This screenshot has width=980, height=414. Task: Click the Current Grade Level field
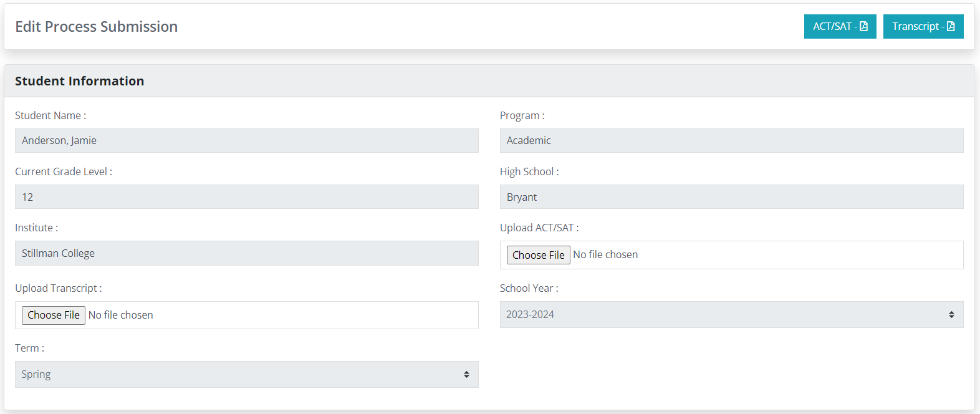246,197
